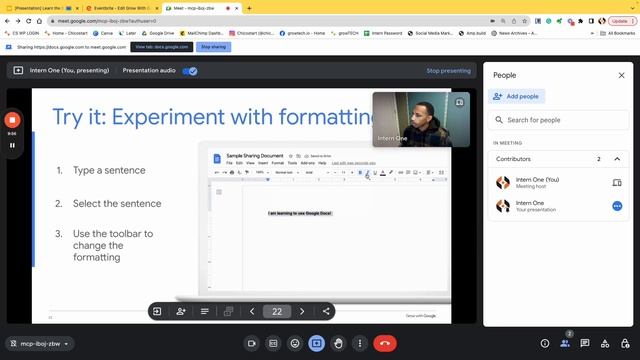Screen dimensions: 640x360
Task: Collapse the Contributors section
Action: coord(617,159)
